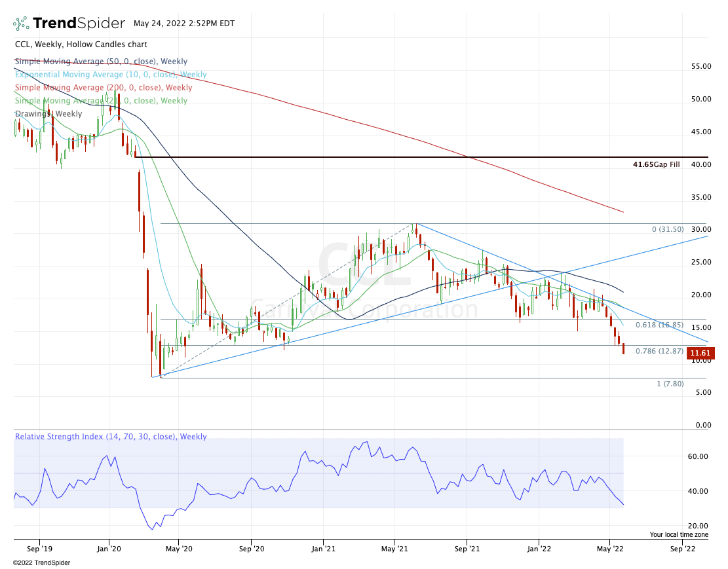728x569 pixels.
Task: Click the RSI 20.00 axis label
Action: (x=697, y=526)
